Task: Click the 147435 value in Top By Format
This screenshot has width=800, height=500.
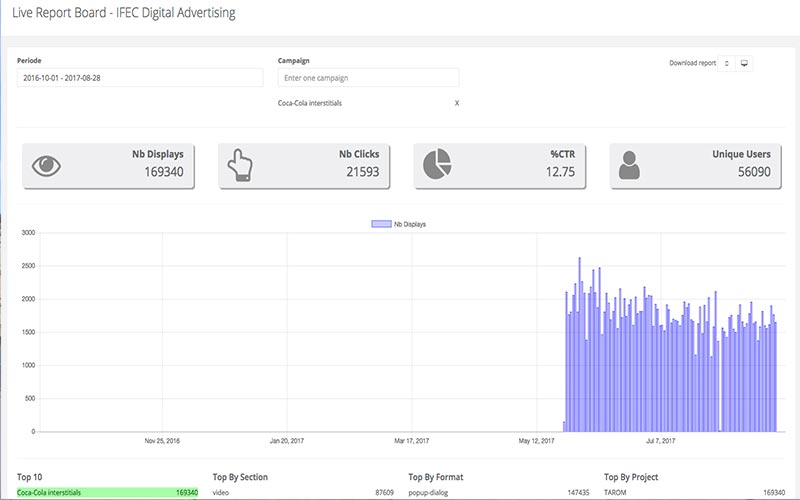Action: pyautogui.click(x=579, y=493)
